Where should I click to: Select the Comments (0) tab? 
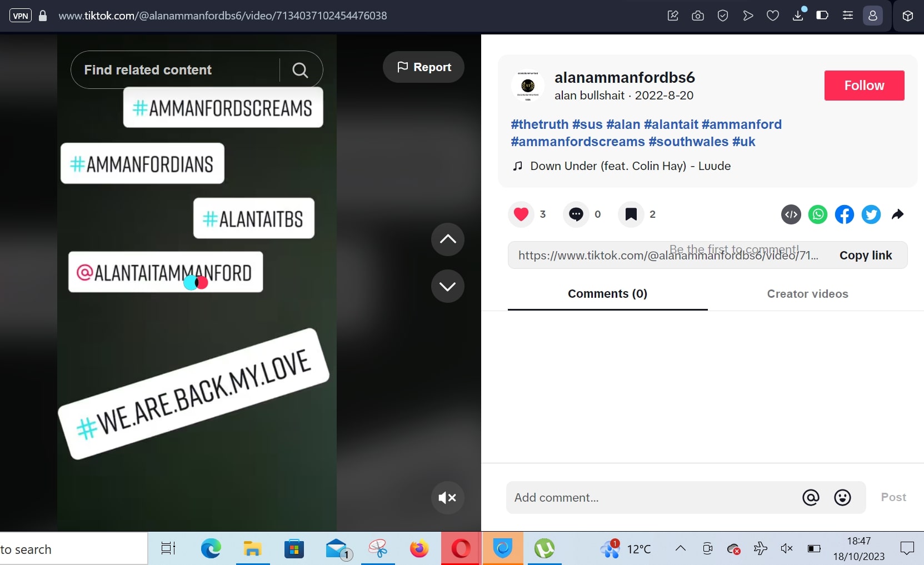tap(607, 294)
